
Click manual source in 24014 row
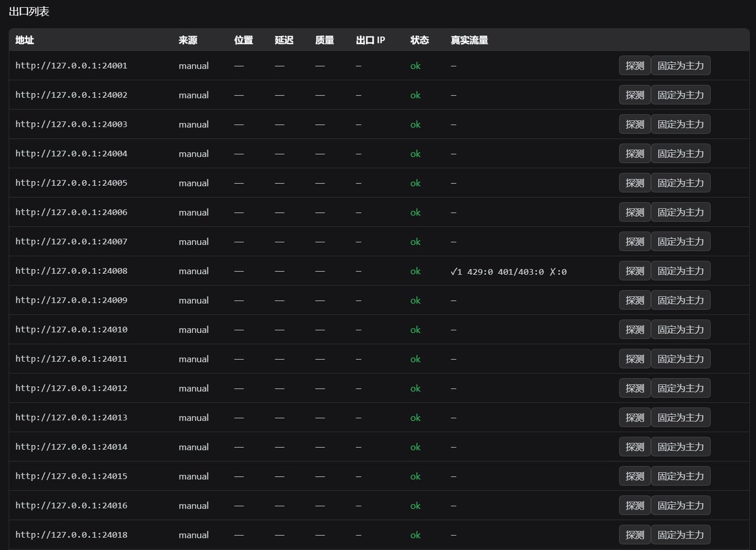[194, 447]
